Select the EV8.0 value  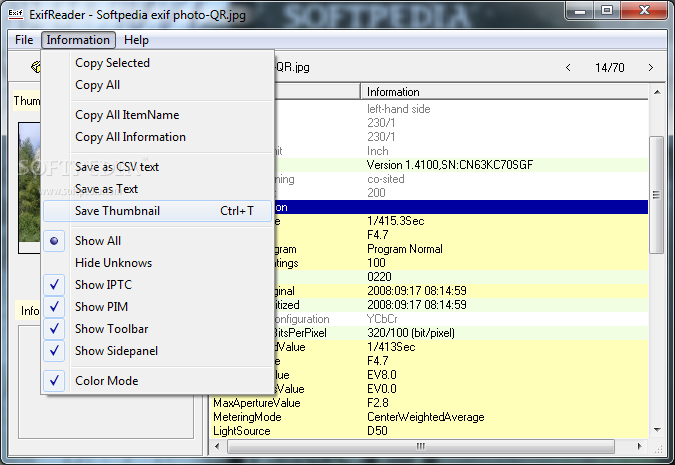382,375
